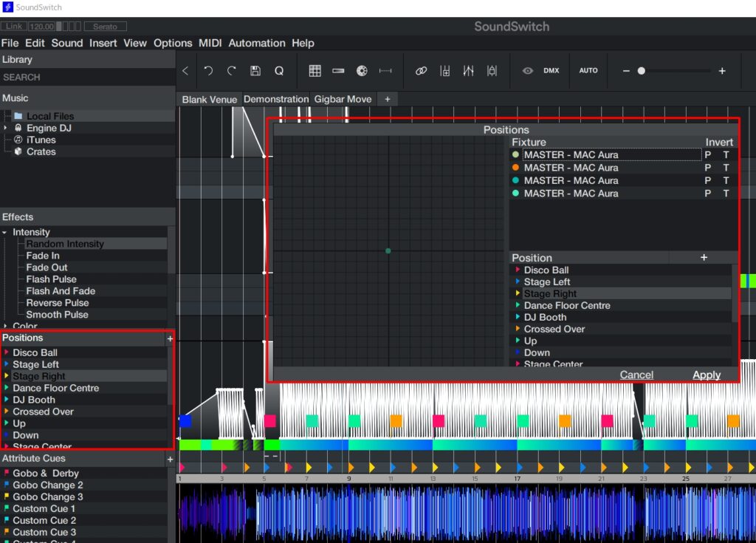
Task: Toggle the Serato button
Action: point(105,27)
